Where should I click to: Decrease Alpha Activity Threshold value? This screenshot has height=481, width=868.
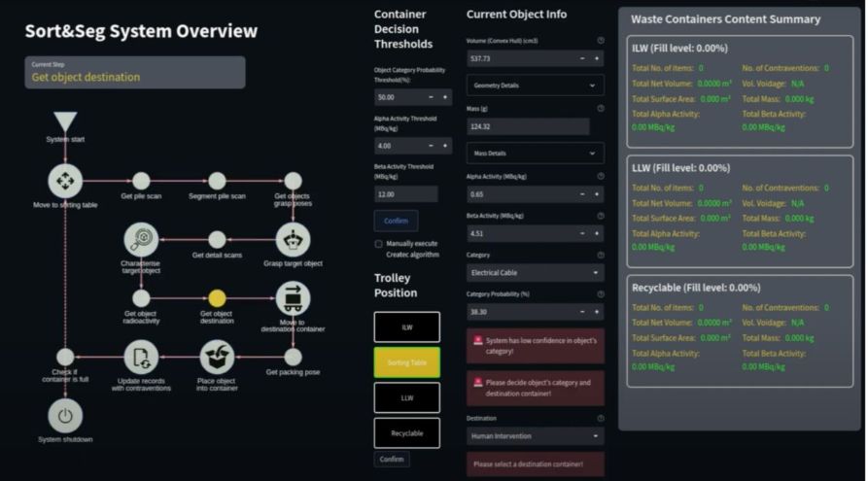click(431, 146)
